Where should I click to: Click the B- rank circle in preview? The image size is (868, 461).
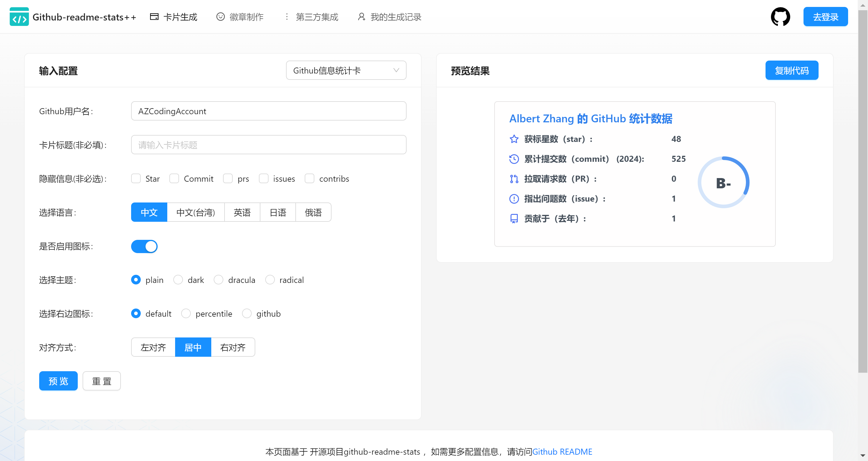coord(723,183)
